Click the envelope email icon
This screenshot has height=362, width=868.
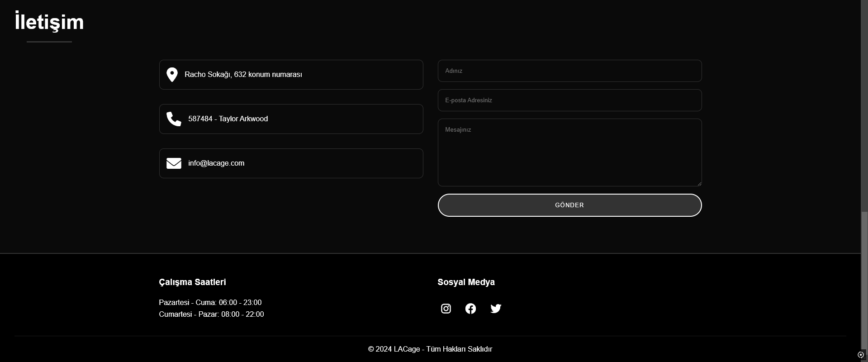point(174,163)
